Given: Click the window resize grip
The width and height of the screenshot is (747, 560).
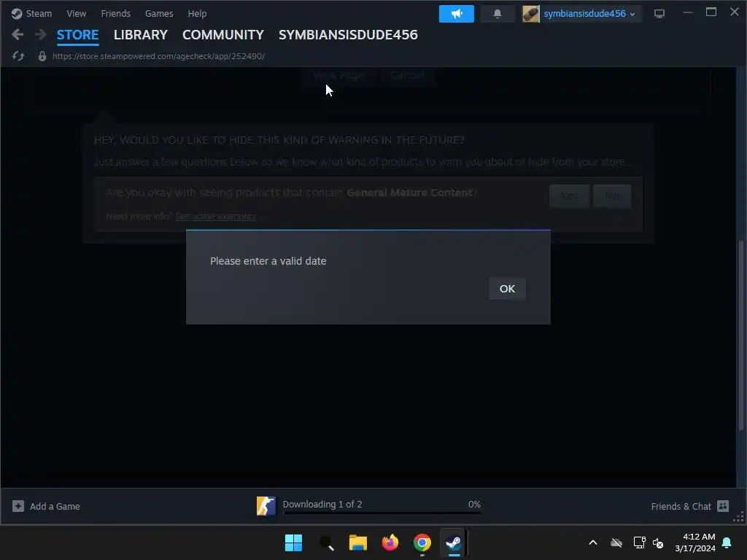Looking at the screenshot, I should [740, 517].
